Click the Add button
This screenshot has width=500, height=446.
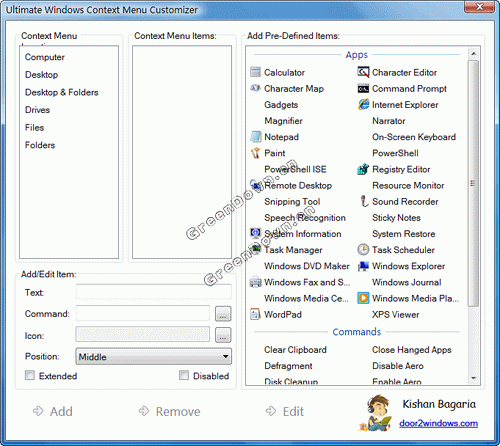(53, 412)
